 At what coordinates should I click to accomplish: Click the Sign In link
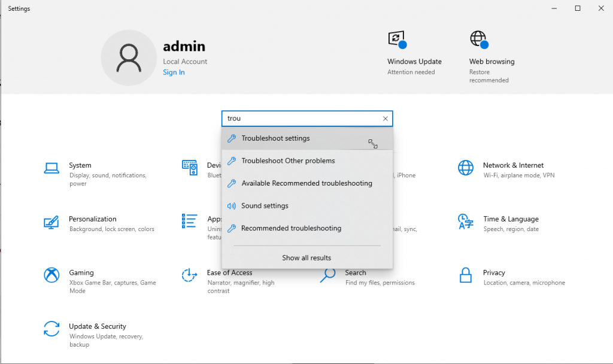[174, 72]
